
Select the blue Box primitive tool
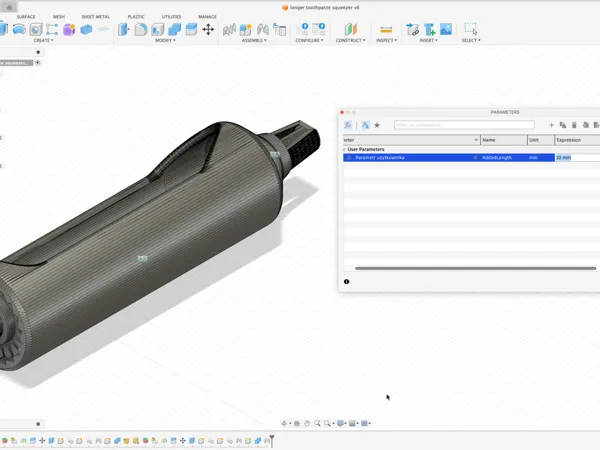86,29
